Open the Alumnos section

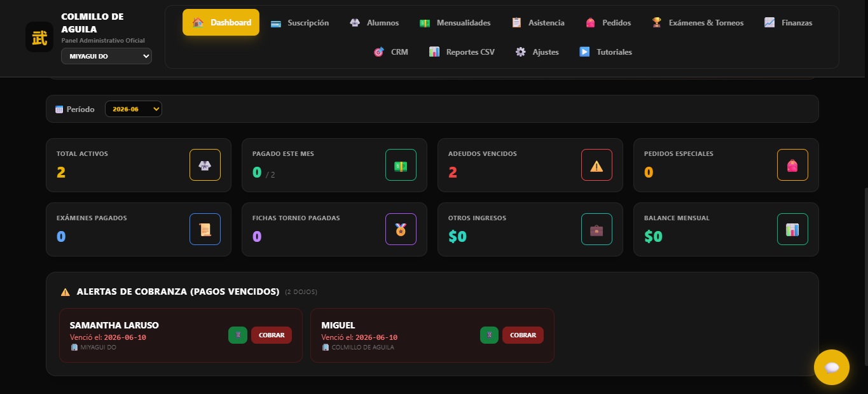pos(374,23)
